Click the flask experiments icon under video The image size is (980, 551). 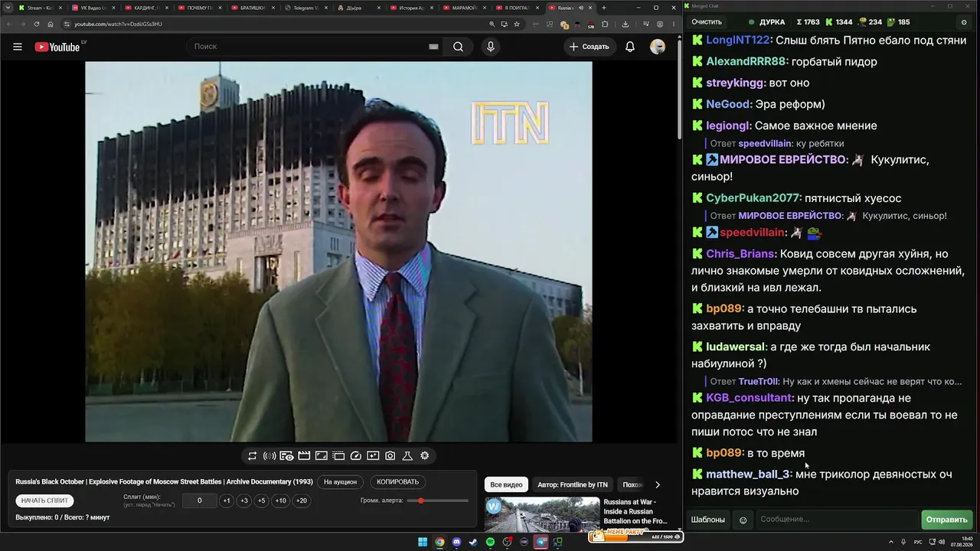(x=407, y=456)
